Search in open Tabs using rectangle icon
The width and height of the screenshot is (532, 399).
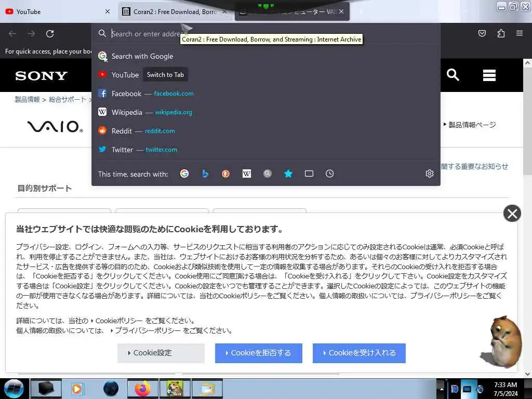coord(309,174)
